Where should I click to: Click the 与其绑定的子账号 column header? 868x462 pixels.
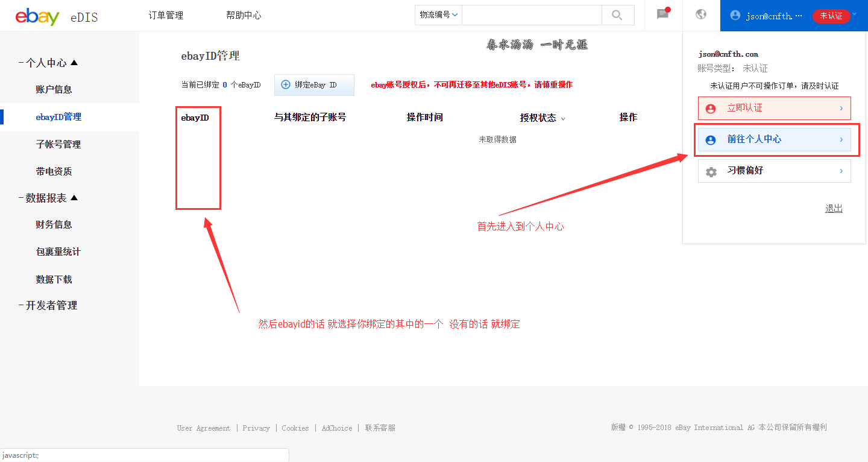(x=310, y=117)
